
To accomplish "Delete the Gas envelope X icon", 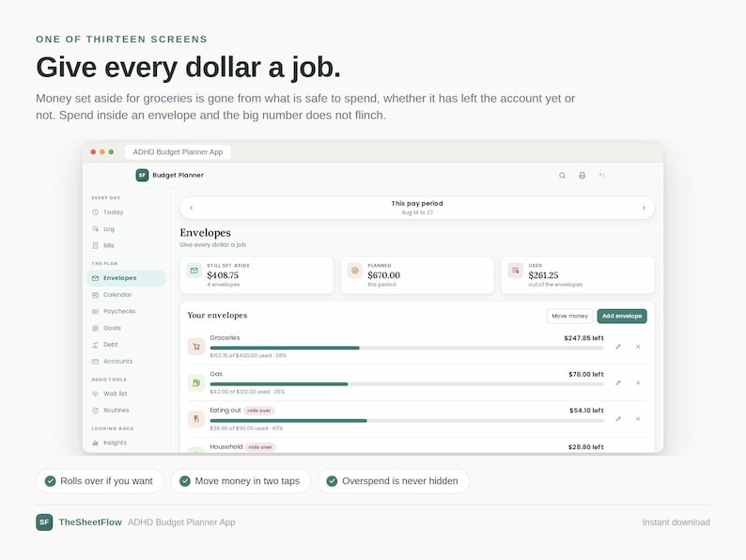I will pos(638,383).
